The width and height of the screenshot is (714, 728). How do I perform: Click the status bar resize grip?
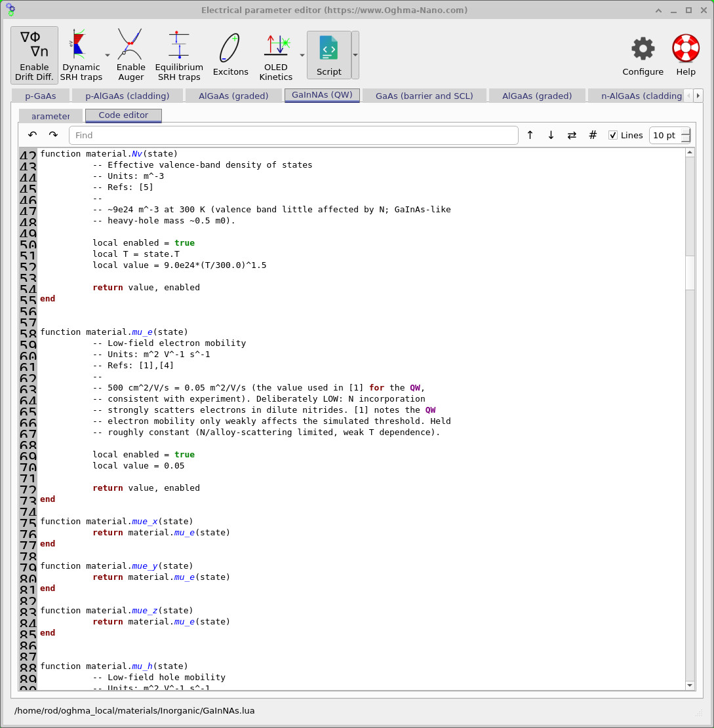tap(699, 713)
